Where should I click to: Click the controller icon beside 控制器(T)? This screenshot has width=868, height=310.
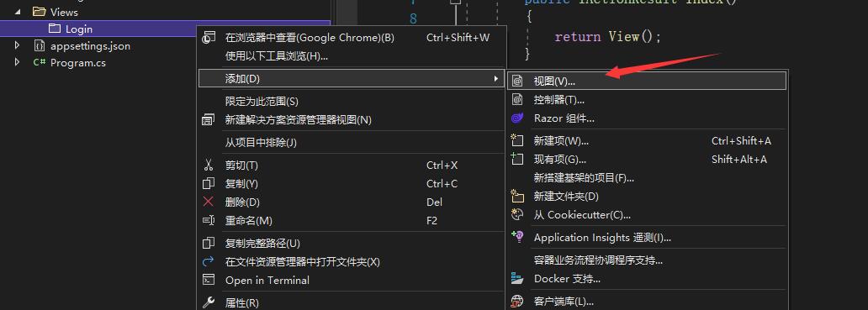point(517,100)
